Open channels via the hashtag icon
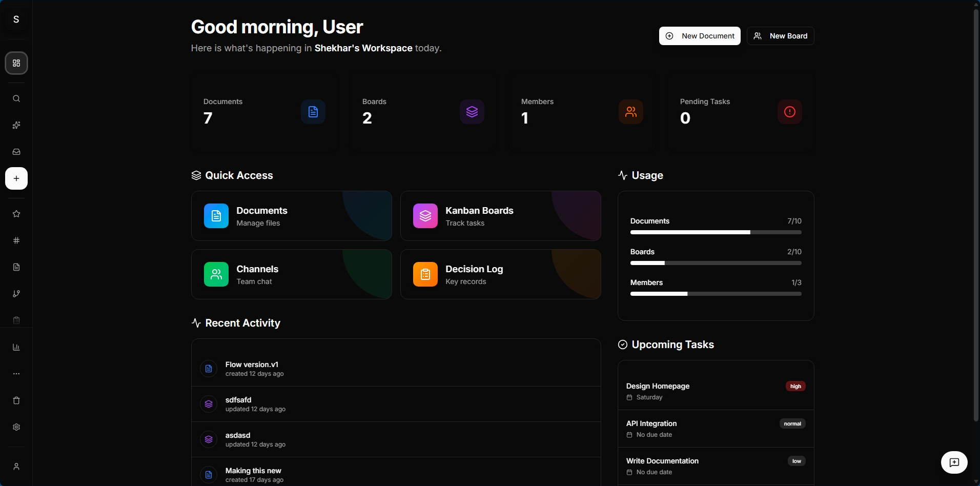 (16, 240)
